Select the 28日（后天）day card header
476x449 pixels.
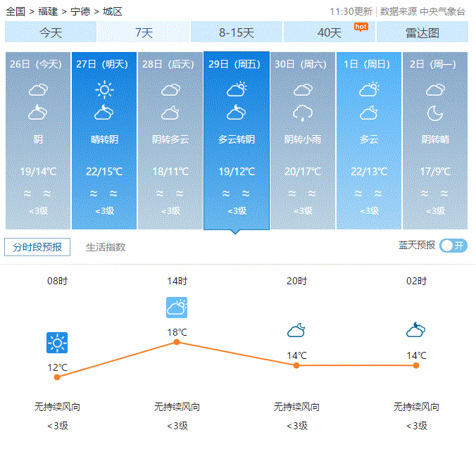pyautogui.click(x=168, y=64)
